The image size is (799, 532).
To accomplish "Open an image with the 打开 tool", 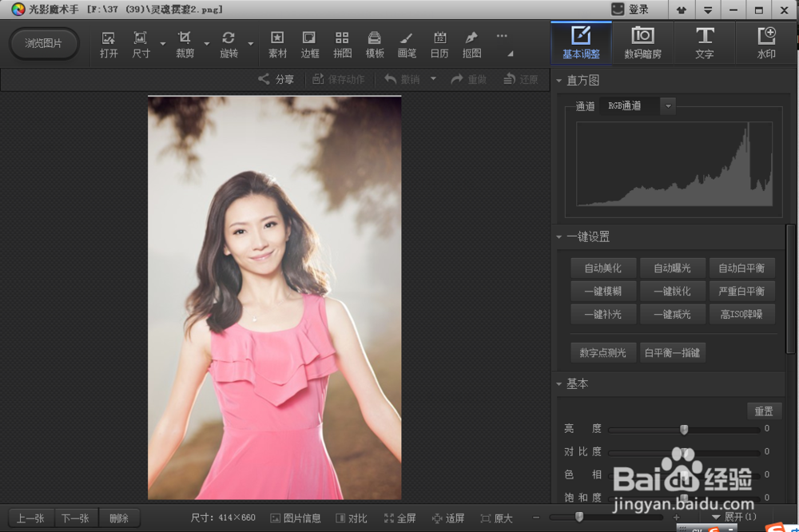I will tap(109, 45).
